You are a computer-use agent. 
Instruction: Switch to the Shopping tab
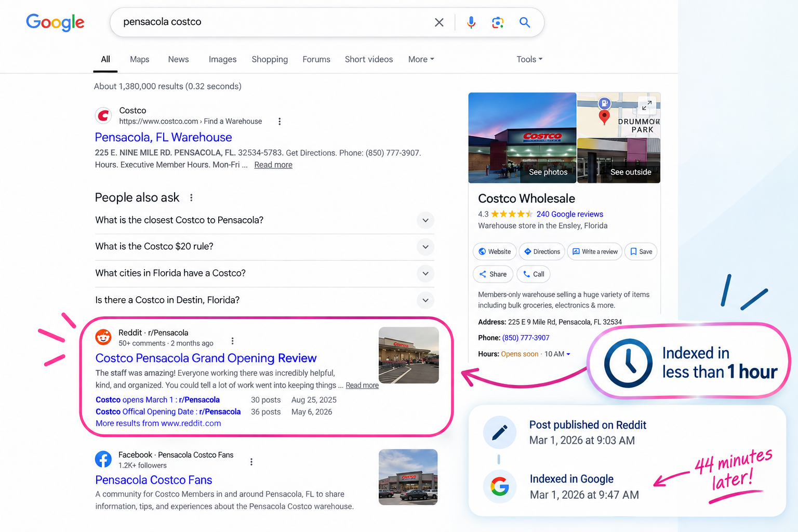coord(270,59)
